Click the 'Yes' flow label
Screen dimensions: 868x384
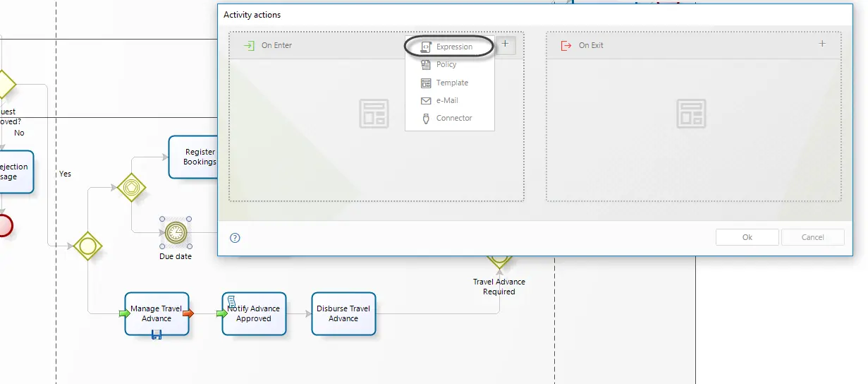(x=65, y=174)
